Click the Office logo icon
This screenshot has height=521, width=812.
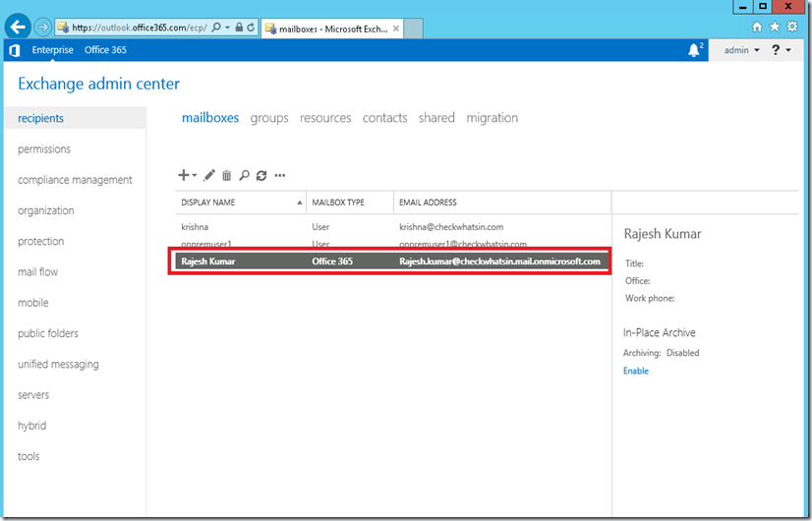[15, 50]
